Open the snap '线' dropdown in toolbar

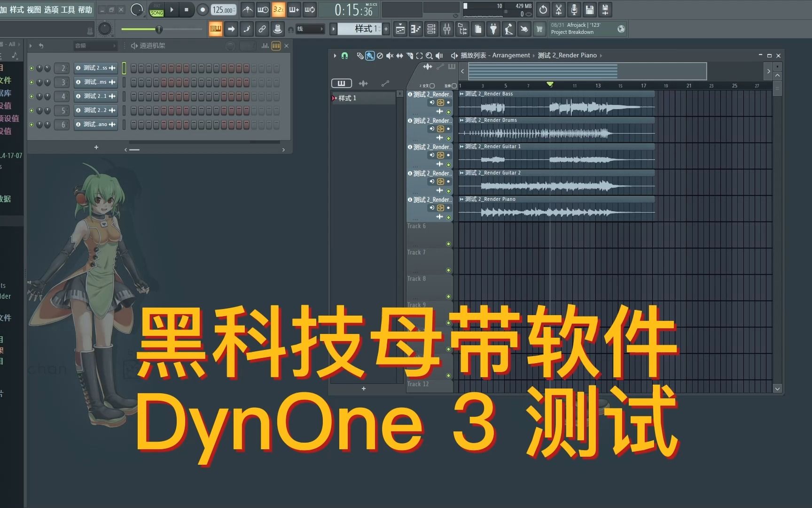310,29
